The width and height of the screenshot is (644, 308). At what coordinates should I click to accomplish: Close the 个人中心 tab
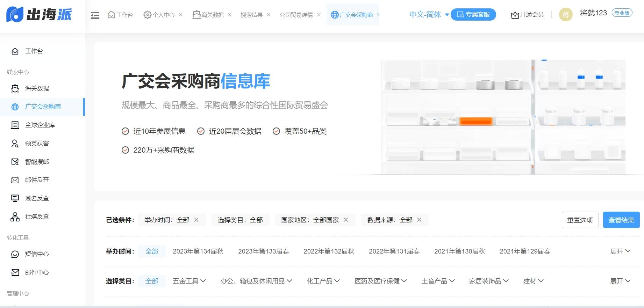point(181,15)
